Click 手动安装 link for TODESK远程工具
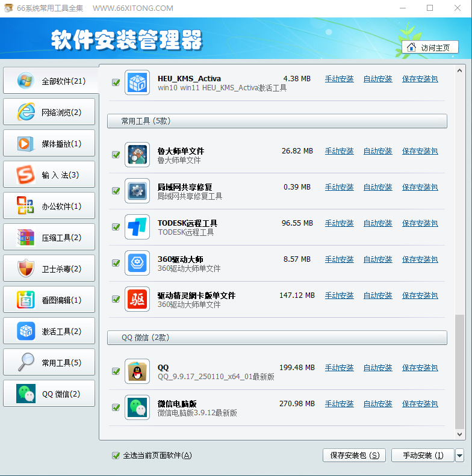The width and height of the screenshot is (472, 476). tap(340, 223)
